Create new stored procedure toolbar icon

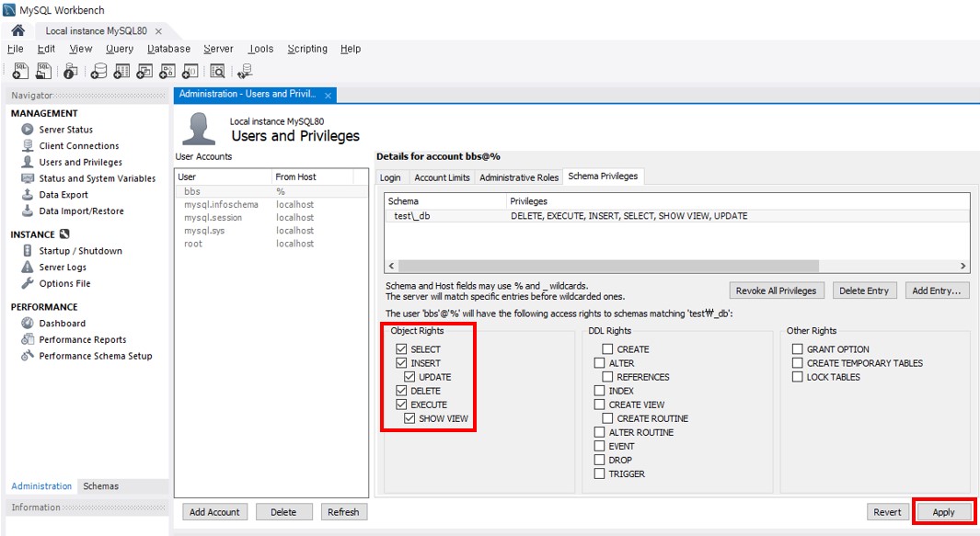[167, 71]
